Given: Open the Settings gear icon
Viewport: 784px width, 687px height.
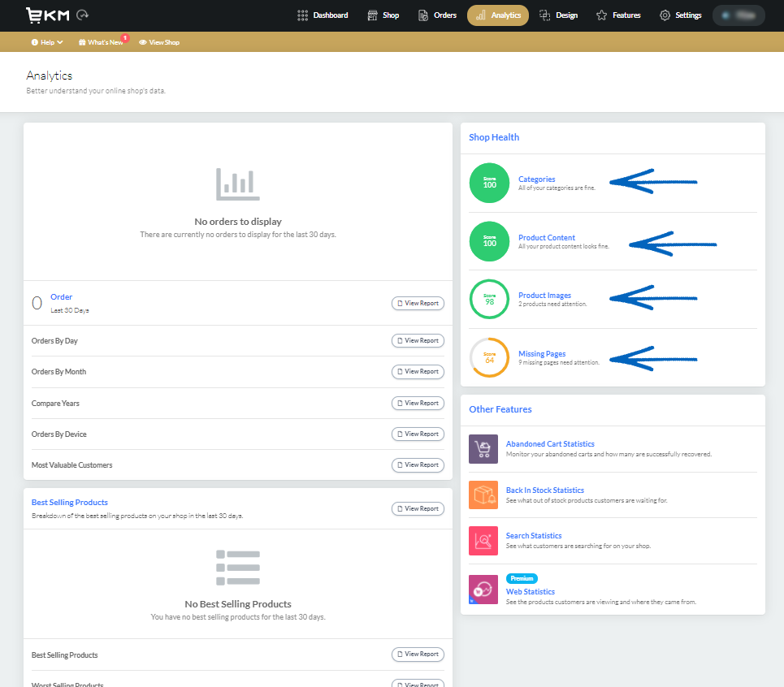Looking at the screenshot, I should click(663, 15).
